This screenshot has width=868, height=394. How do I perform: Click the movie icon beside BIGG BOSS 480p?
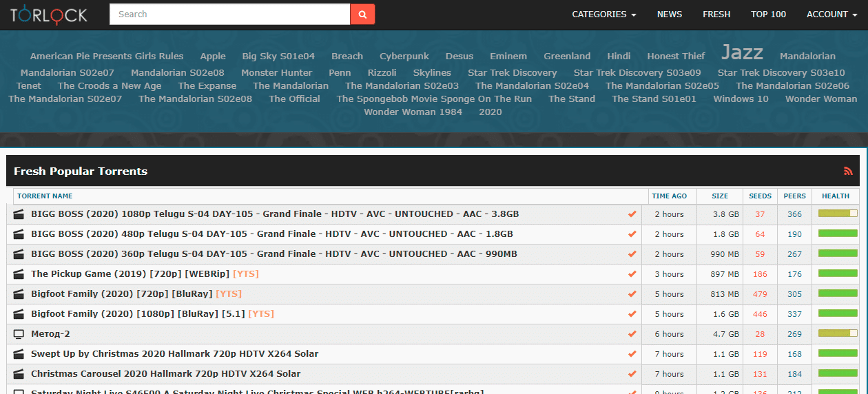point(19,234)
